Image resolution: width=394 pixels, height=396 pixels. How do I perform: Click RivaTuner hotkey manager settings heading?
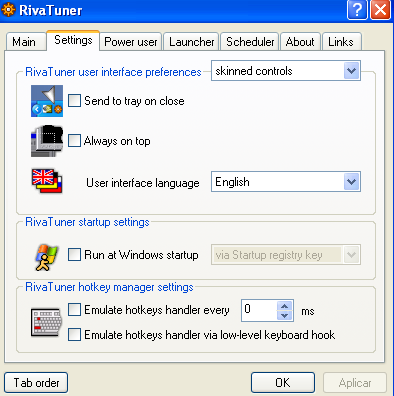click(x=109, y=287)
